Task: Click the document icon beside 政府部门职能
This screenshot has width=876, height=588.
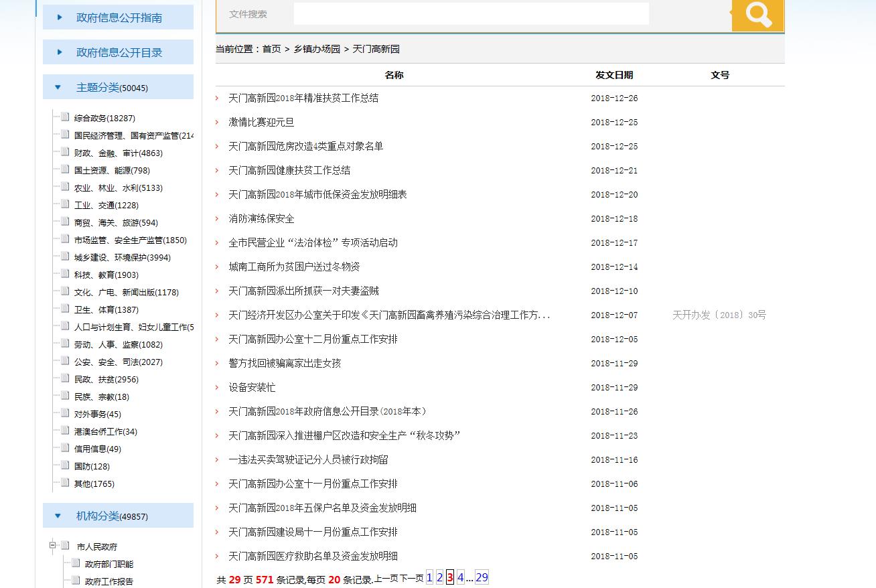Action: pyautogui.click(x=76, y=563)
